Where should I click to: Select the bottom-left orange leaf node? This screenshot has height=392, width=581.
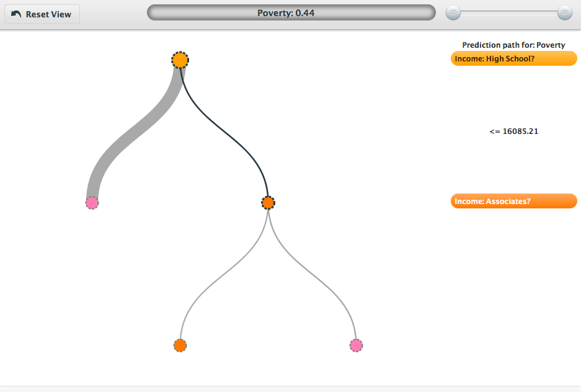[x=180, y=345]
